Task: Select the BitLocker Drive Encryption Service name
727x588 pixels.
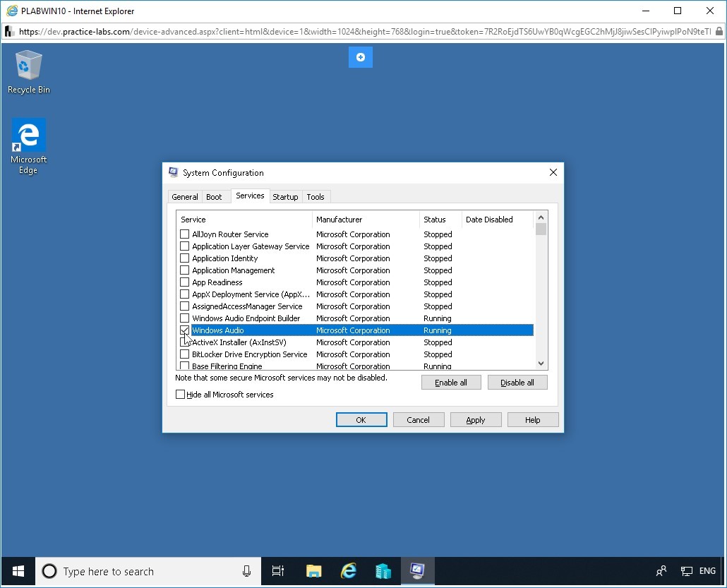Action: tap(249, 354)
